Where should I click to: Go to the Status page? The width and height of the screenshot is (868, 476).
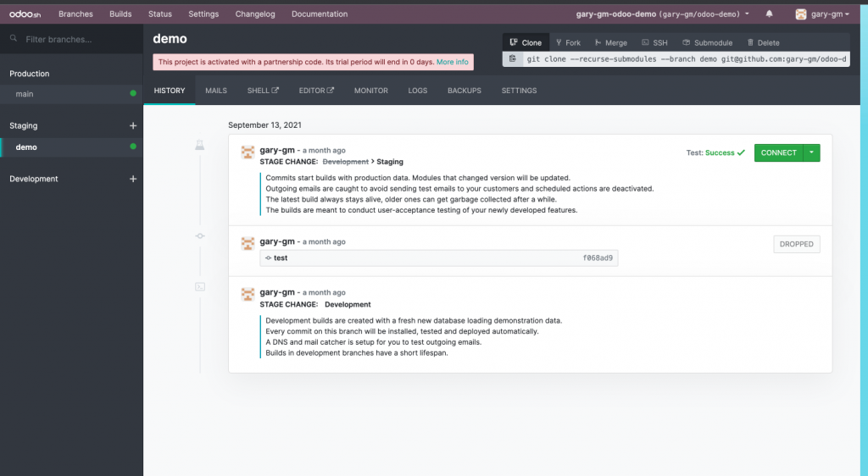[160, 14]
